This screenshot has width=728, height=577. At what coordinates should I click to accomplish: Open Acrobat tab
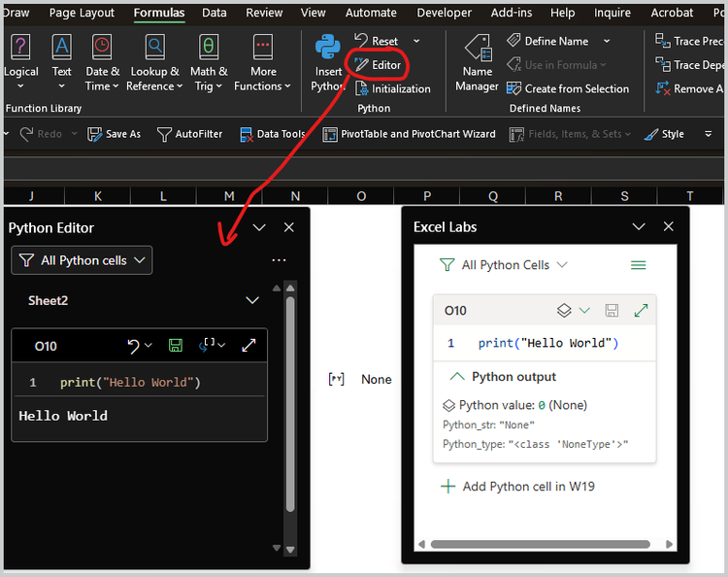click(672, 13)
